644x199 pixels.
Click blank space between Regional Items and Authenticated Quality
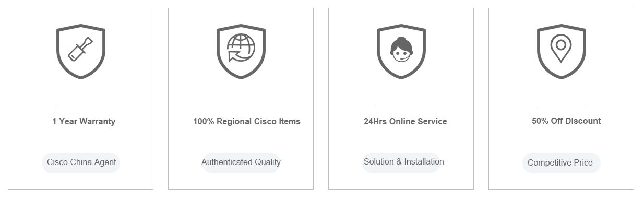(x=241, y=139)
